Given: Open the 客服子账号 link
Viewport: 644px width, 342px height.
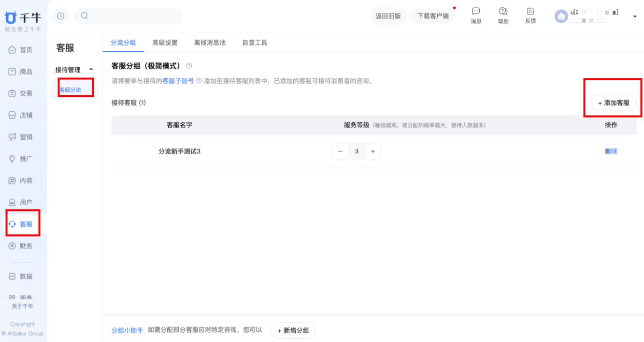Looking at the screenshot, I should point(178,81).
